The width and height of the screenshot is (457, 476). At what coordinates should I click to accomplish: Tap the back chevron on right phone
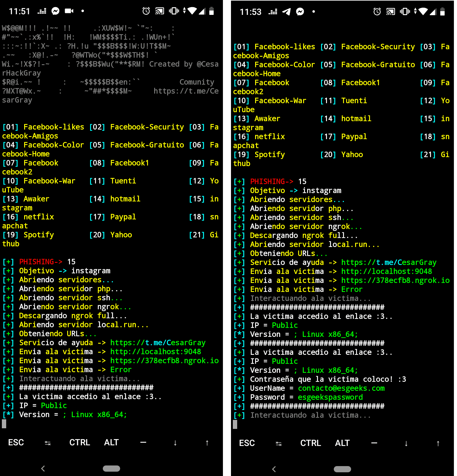274,469
